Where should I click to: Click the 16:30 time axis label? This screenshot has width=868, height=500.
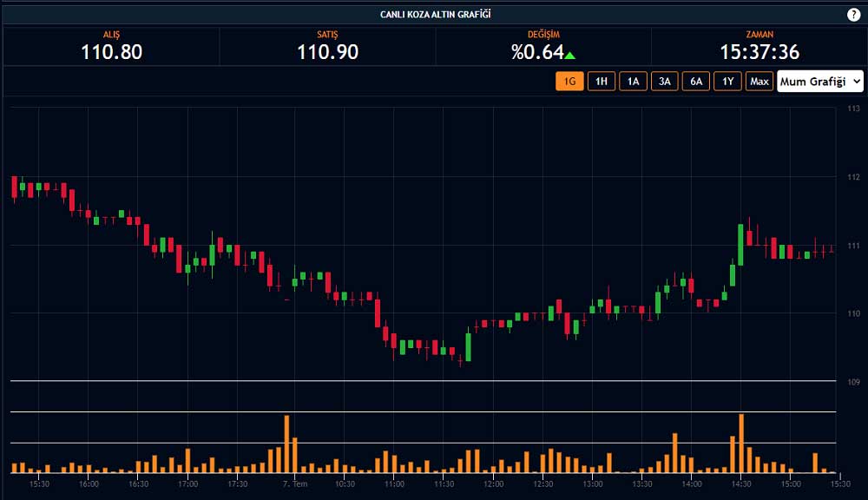point(138,484)
